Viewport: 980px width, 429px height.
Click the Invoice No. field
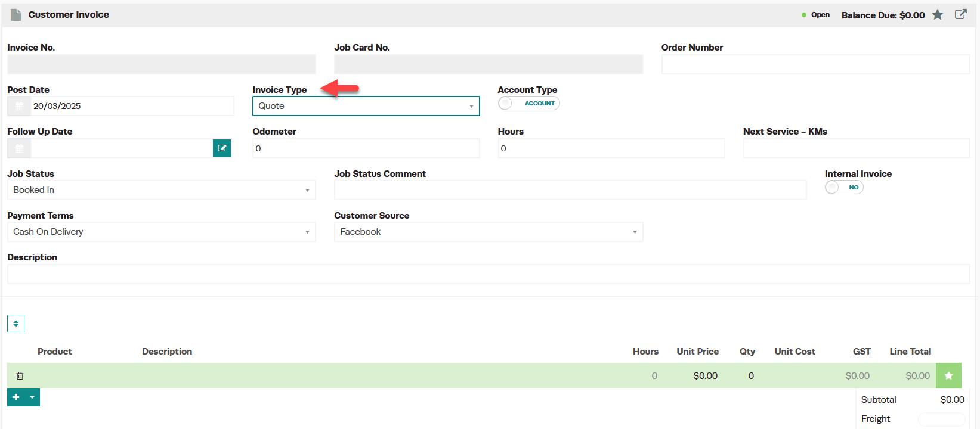click(161, 64)
